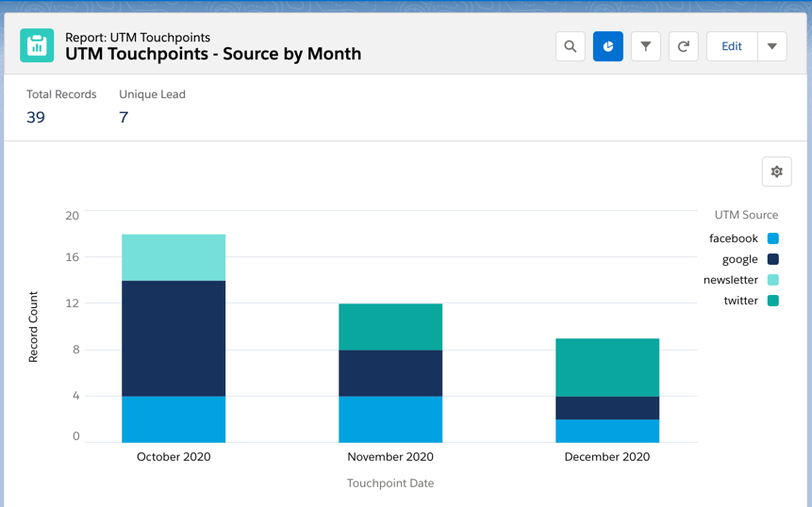The image size is (812, 507).
Task: Expand the dropdown arrow beside Edit
Action: [771, 46]
